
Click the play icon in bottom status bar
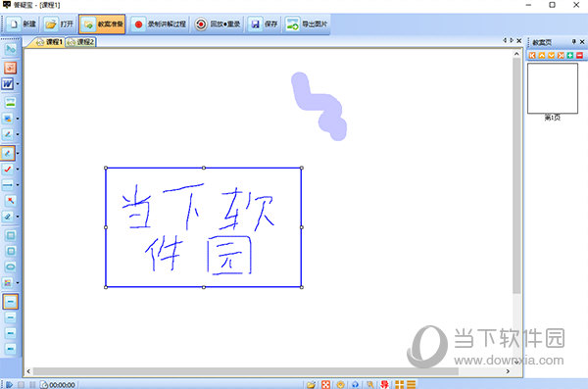(x=10, y=384)
